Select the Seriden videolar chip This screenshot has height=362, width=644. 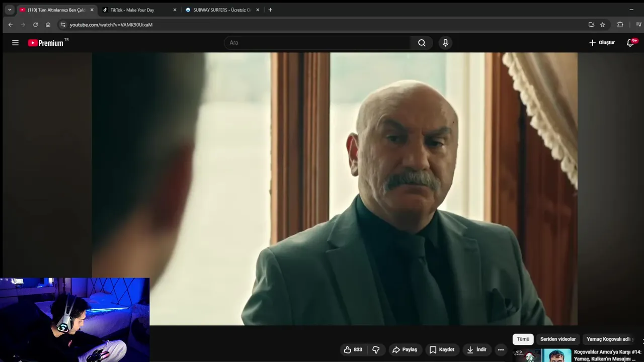558,339
